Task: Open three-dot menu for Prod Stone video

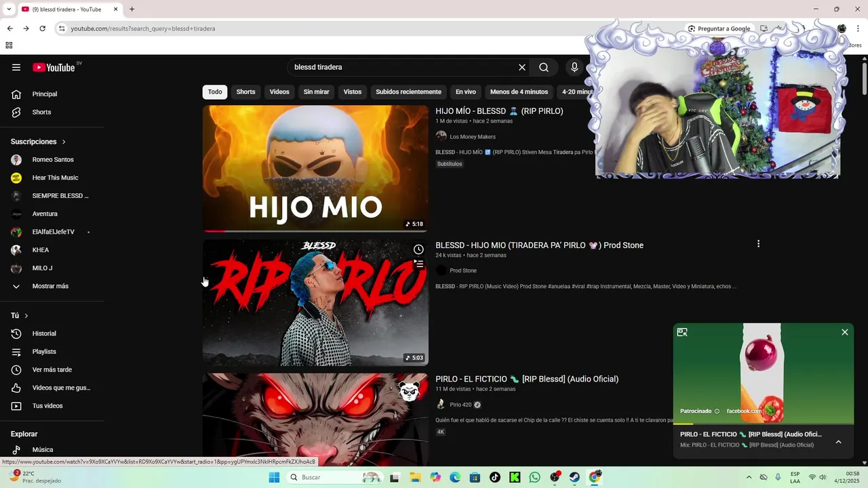Action: 758,244
